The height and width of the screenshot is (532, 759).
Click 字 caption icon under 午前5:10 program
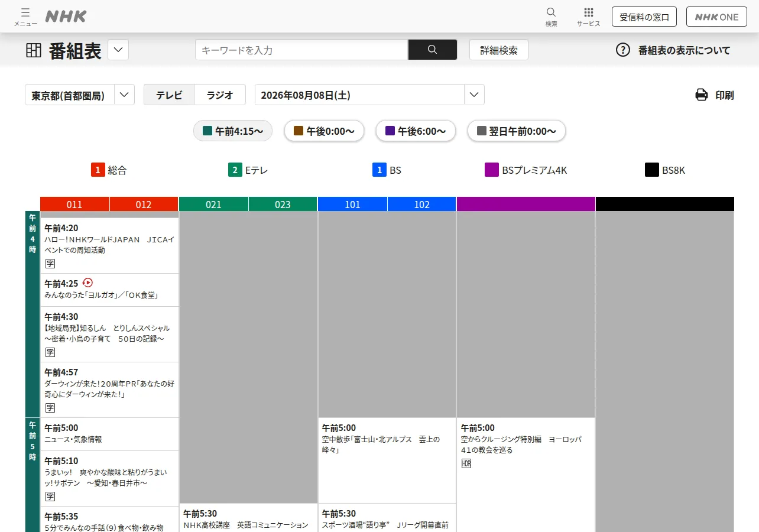pos(50,497)
